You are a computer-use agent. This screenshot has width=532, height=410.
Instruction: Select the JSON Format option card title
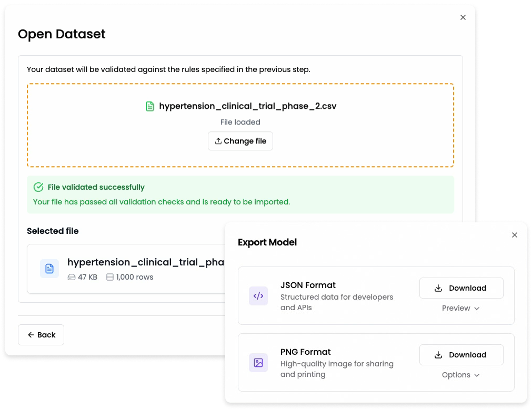(308, 285)
